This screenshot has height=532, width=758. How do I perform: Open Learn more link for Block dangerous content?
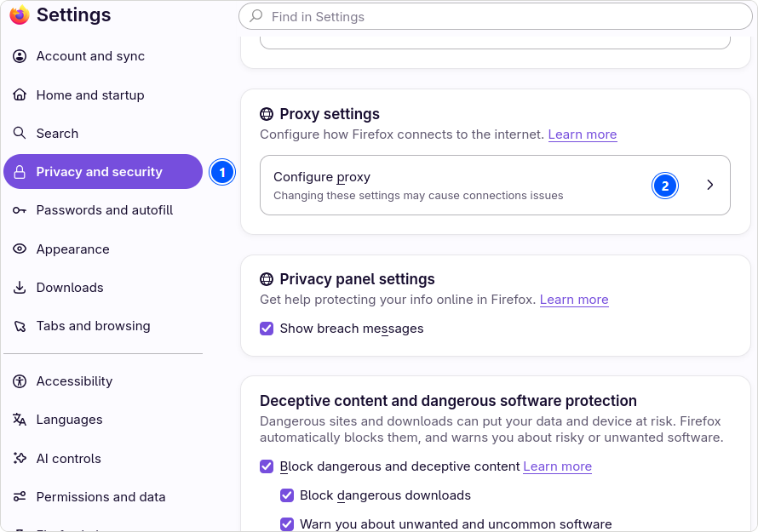[557, 466]
